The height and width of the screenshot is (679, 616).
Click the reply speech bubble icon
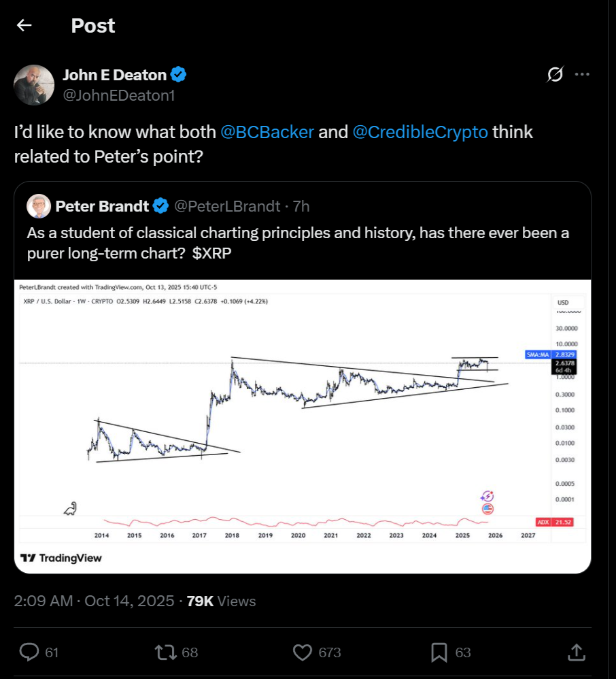coord(29,652)
